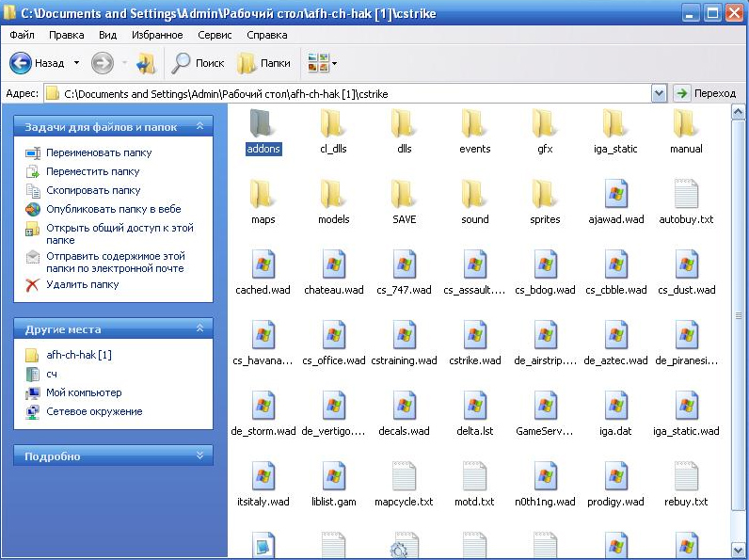Image resolution: width=749 pixels, height=560 pixels.
Task: Open the Сервис menu
Action: tap(215, 35)
